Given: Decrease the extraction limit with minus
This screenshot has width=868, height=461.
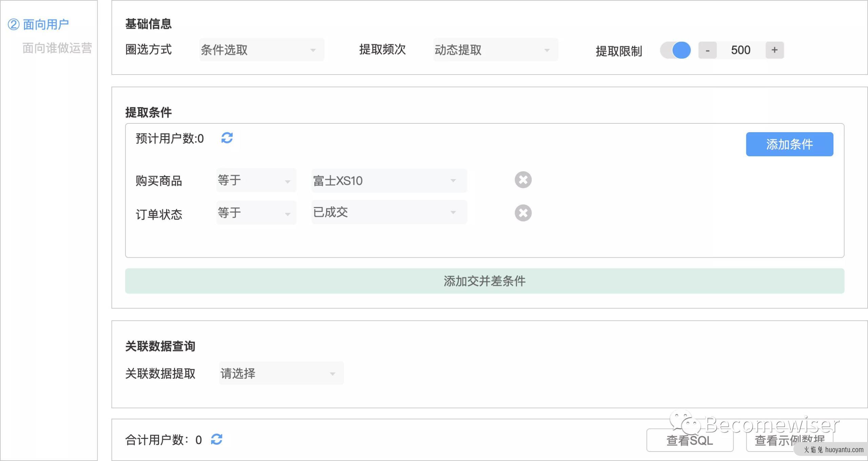Looking at the screenshot, I should [707, 50].
